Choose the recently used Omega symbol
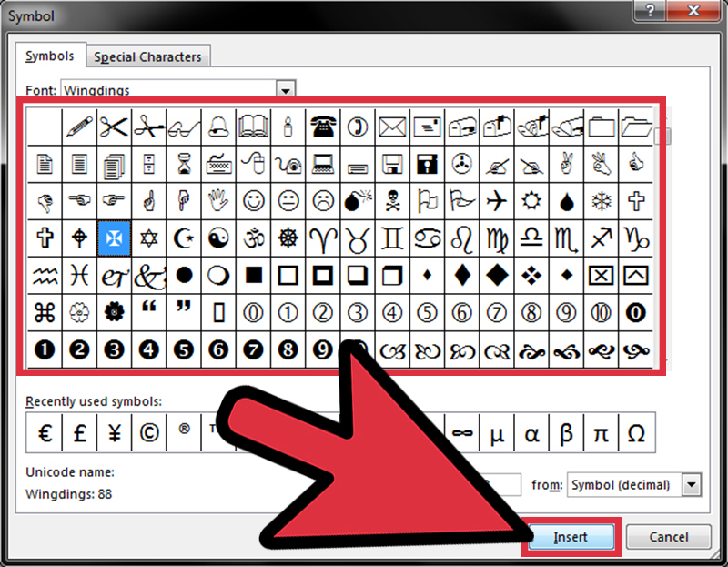This screenshot has height=567, width=728. point(636,433)
